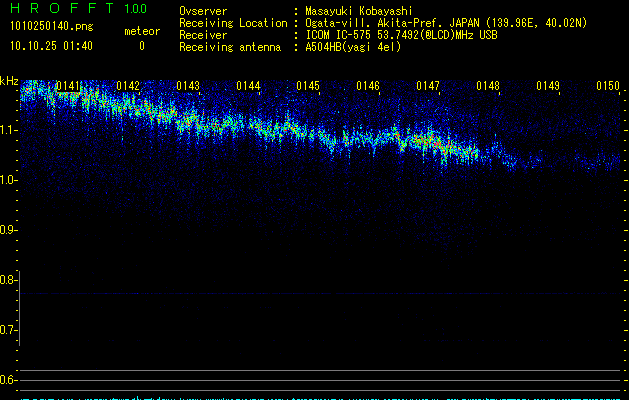Screen dimensions: 629x400
Task: Click the kHz axis label
Action: tap(9, 81)
